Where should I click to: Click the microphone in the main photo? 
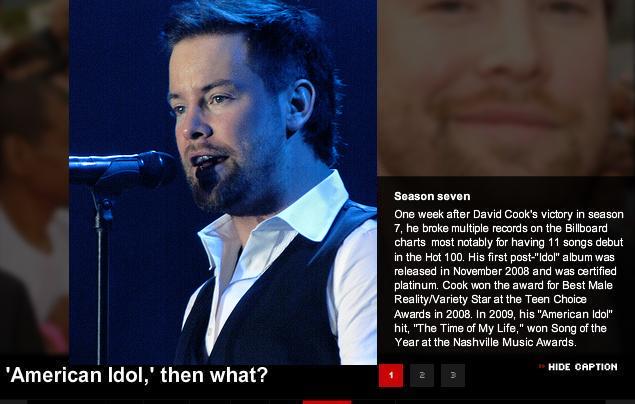121,170
